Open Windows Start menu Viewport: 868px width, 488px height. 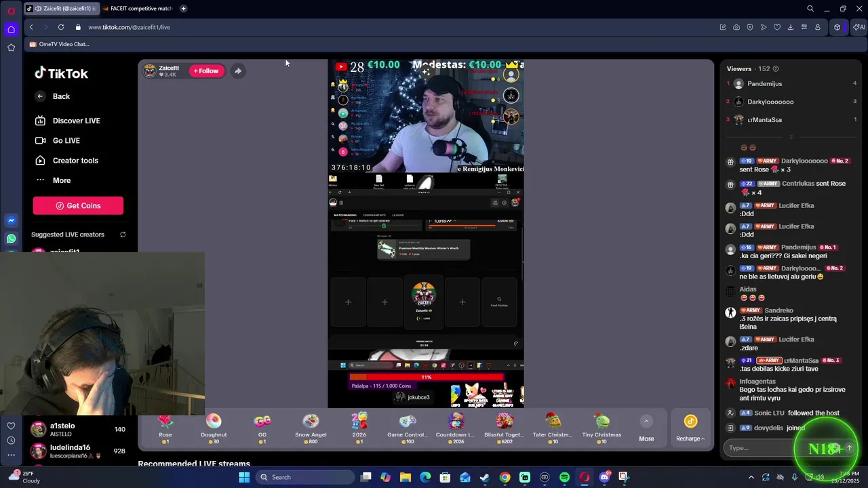click(244, 477)
